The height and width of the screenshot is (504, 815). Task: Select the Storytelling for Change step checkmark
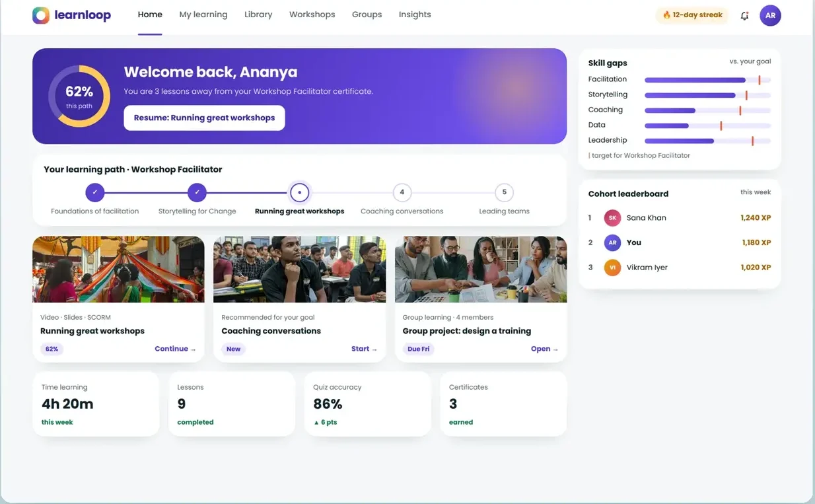click(x=197, y=192)
